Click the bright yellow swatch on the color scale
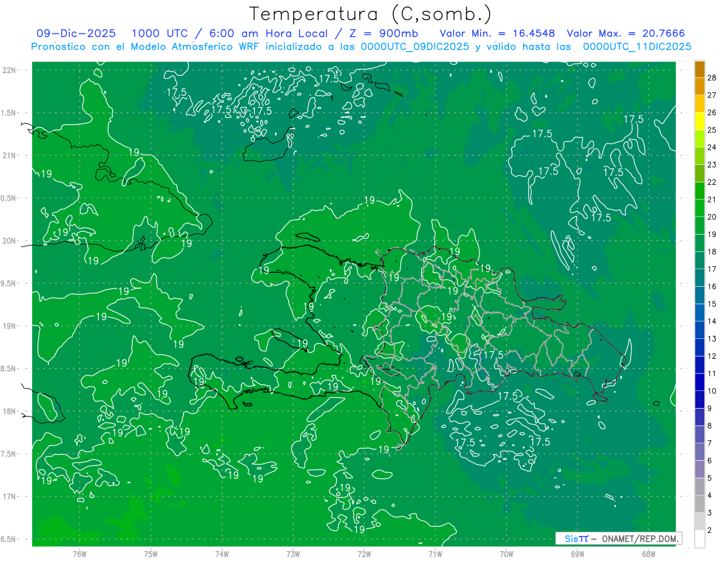This screenshot has width=728, height=562. (x=700, y=121)
